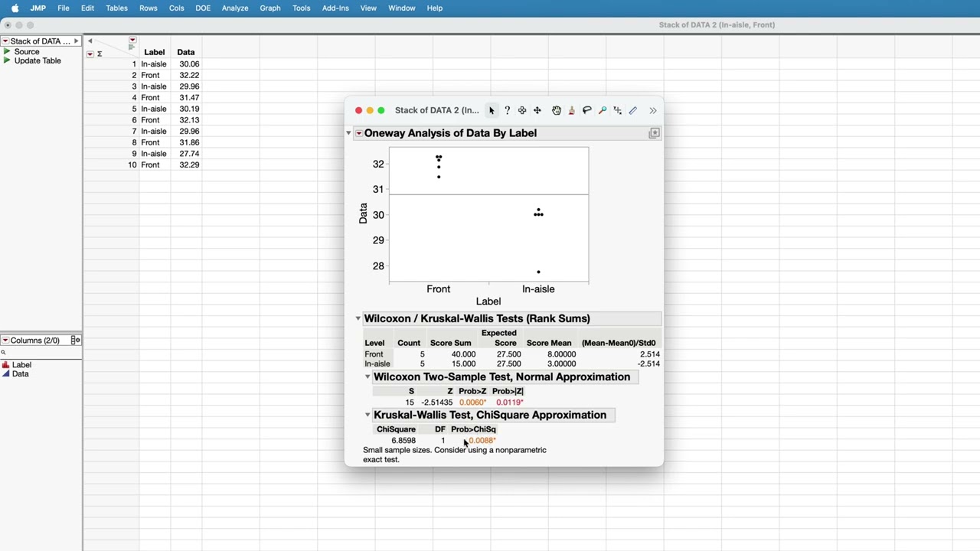Open the Graph menu
Image resolution: width=980 pixels, height=551 pixels.
[x=270, y=8]
